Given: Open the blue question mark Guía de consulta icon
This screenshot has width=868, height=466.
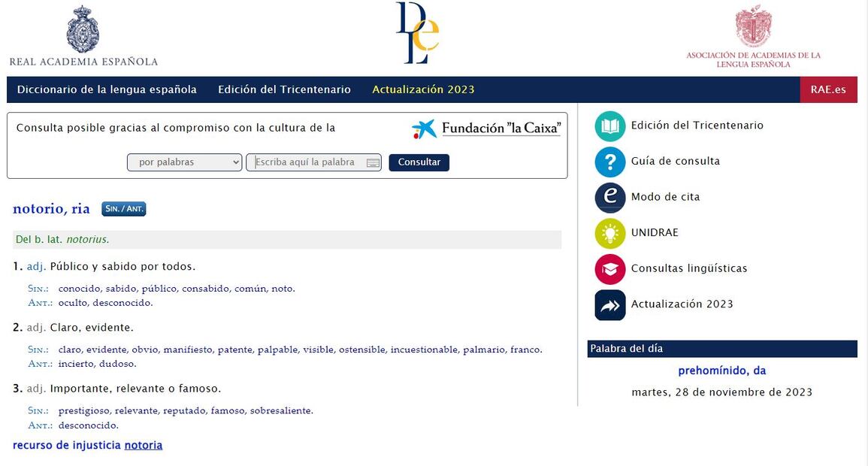Looking at the screenshot, I should click(610, 162).
